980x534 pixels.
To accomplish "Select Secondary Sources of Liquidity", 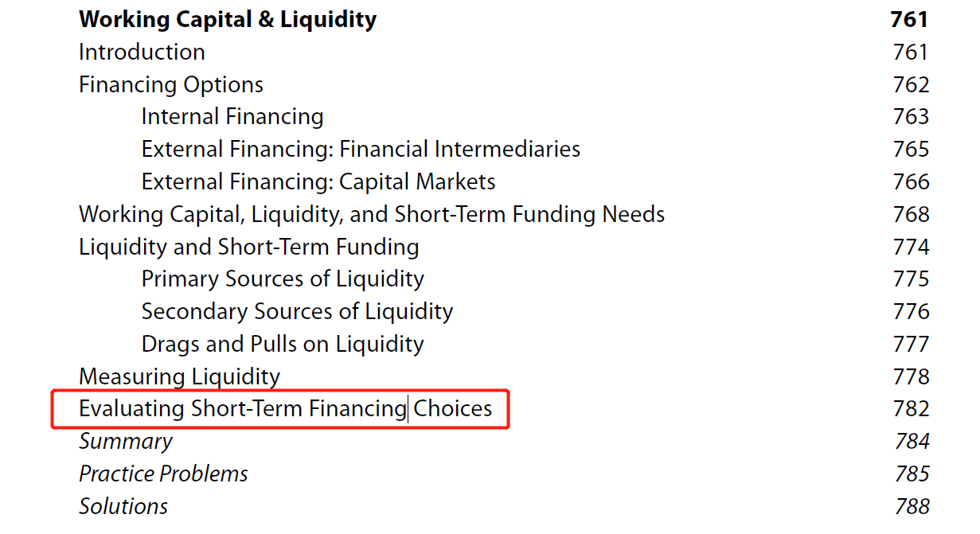I will [297, 312].
